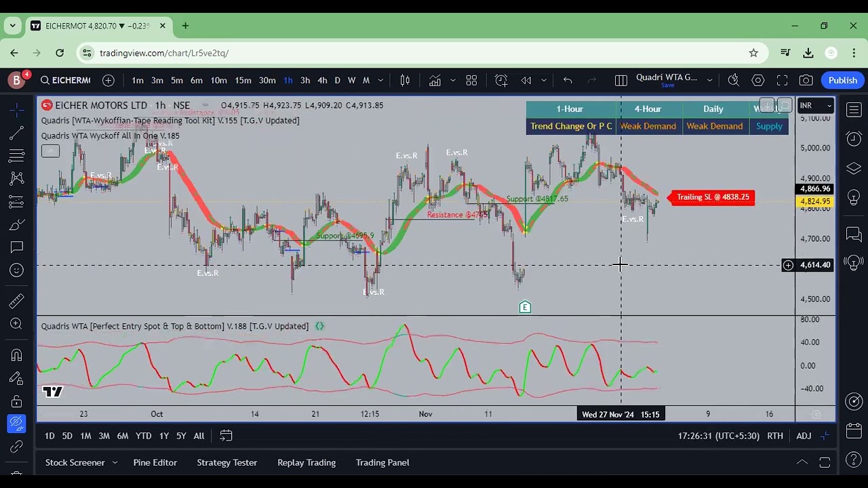Open the go to date calendar
Image resolution: width=868 pixels, height=488 pixels.
226,436
